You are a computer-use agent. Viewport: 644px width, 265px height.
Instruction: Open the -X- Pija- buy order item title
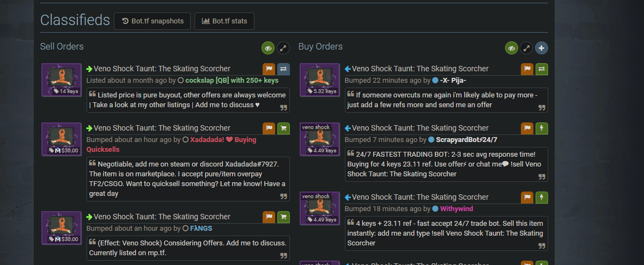pos(420,69)
